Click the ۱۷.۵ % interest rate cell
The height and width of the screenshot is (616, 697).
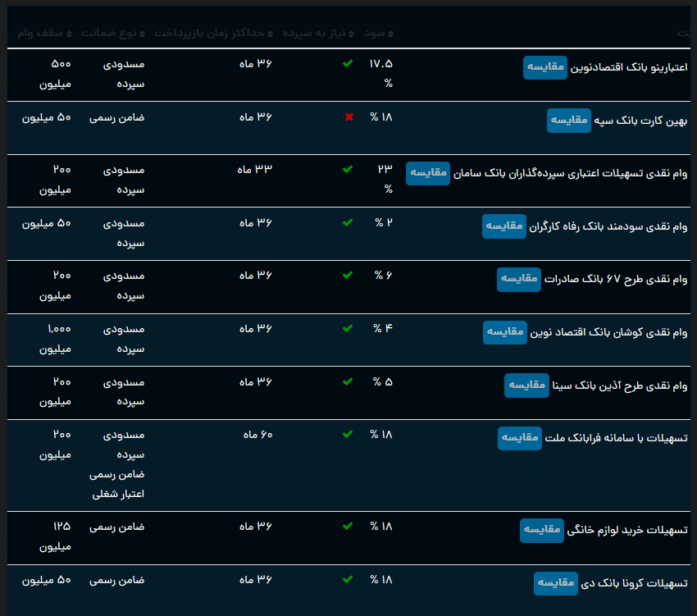coord(381,73)
